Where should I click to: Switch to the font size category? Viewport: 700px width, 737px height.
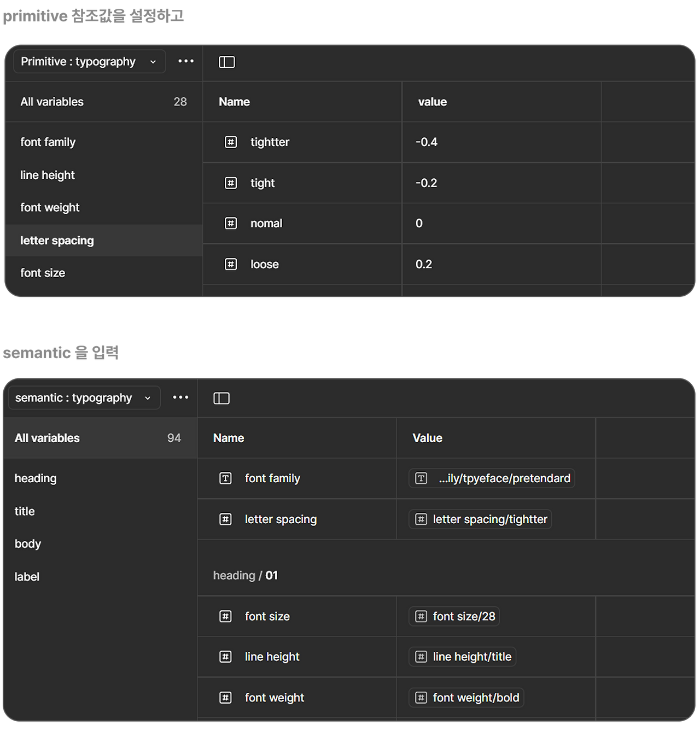point(43,273)
